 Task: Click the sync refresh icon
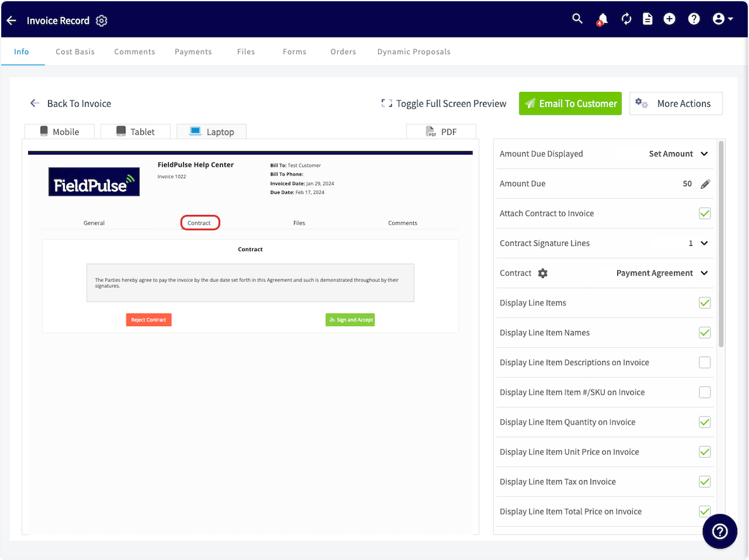627,19
